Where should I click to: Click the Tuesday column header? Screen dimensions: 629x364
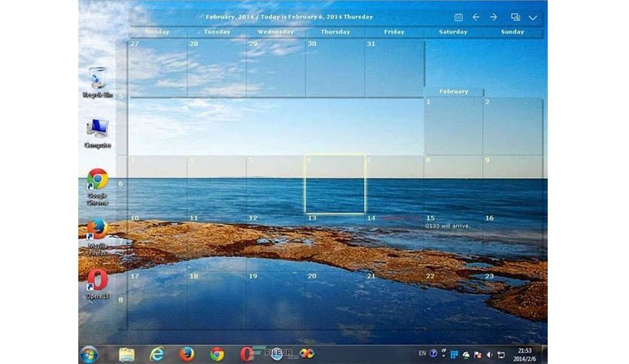[x=217, y=32]
